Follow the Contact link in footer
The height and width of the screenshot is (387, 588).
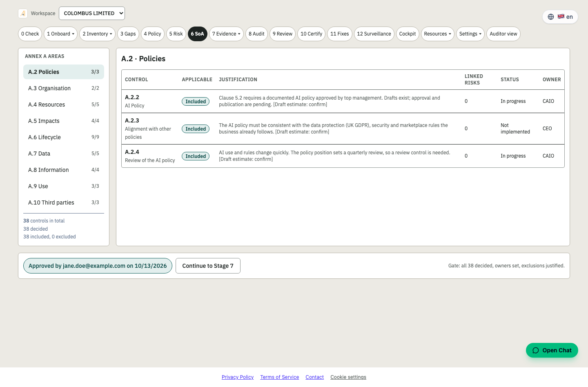pyautogui.click(x=315, y=377)
